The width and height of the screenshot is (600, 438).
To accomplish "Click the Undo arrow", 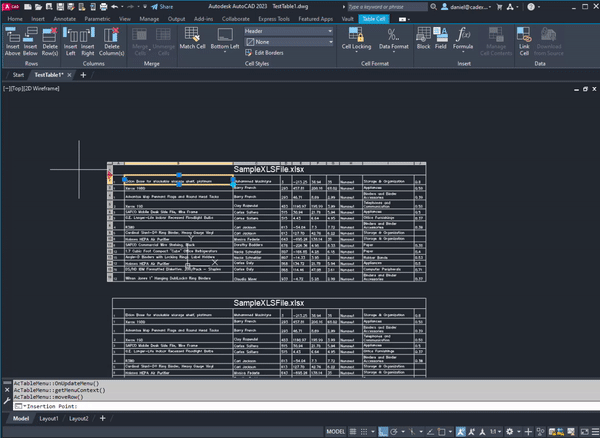I will [114, 7].
